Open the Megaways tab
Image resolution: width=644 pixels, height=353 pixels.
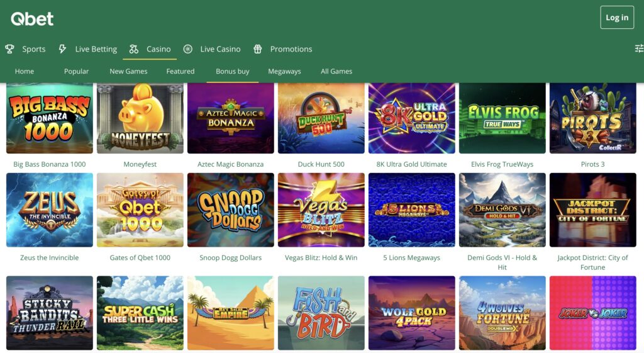coord(285,71)
